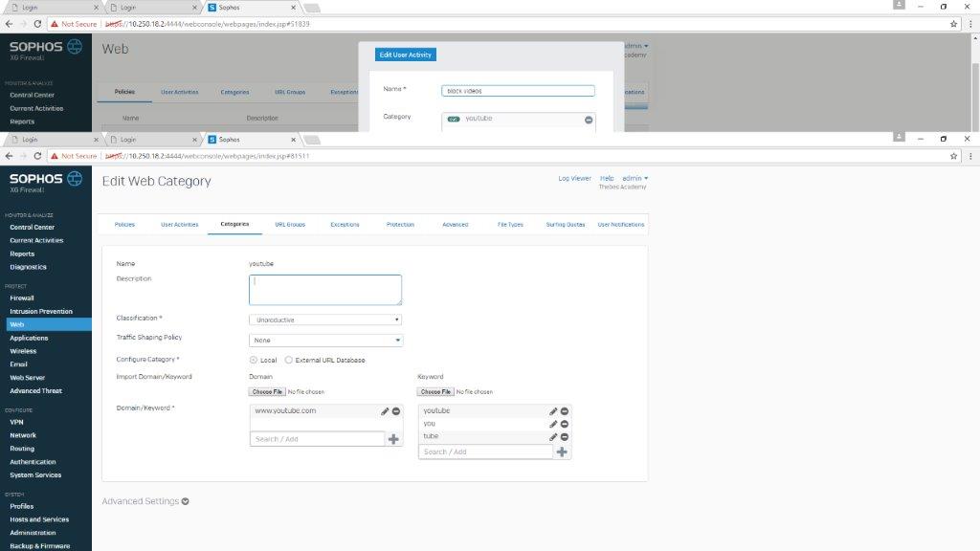The width and height of the screenshot is (980, 551).
Task: Edit the www.youtube.com domain entry
Action: pyautogui.click(x=385, y=411)
